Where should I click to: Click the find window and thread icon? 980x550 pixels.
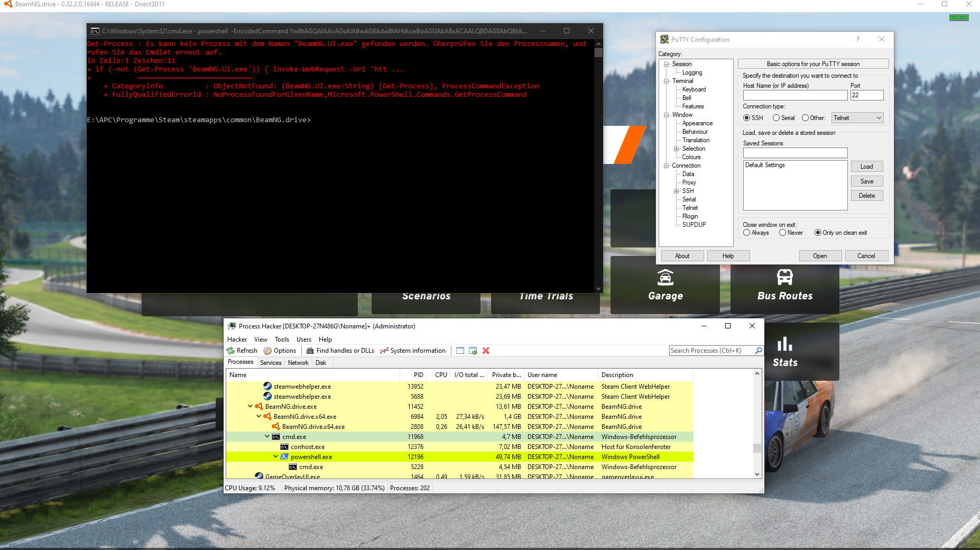[473, 351]
